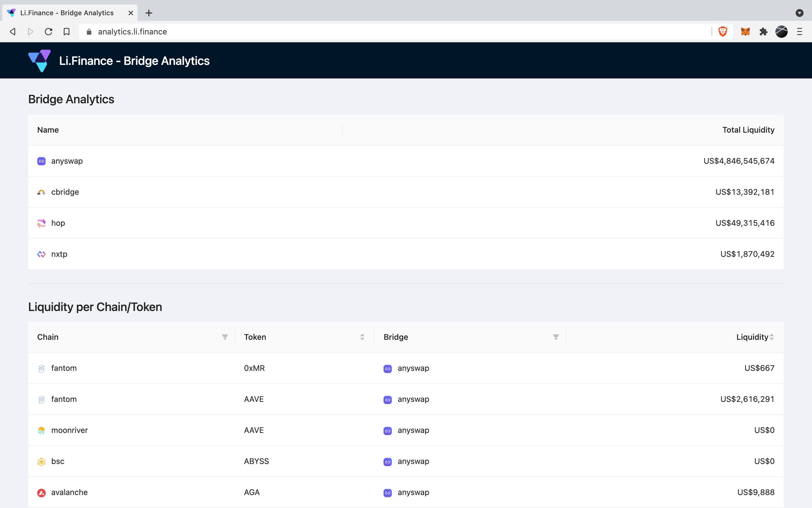Select the Li.Finance - Bridge Analytics tab

pyautogui.click(x=70, y=13)
